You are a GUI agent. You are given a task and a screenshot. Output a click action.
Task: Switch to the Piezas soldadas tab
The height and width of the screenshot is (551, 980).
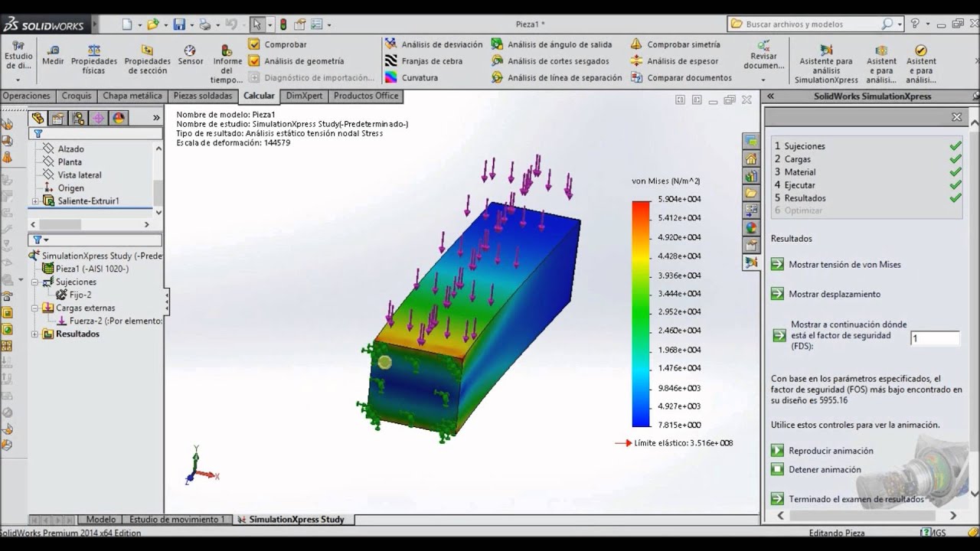coord(203,96)
